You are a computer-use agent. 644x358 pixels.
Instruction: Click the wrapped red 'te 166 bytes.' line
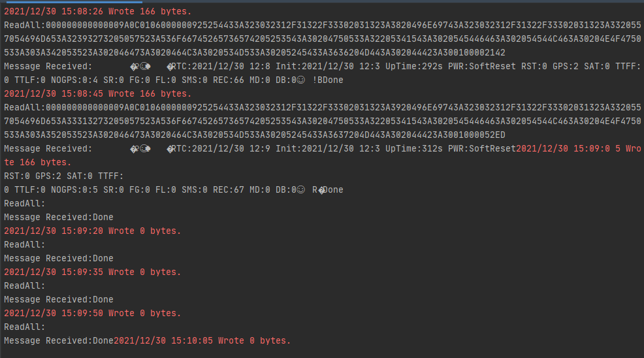pos(38,162)
